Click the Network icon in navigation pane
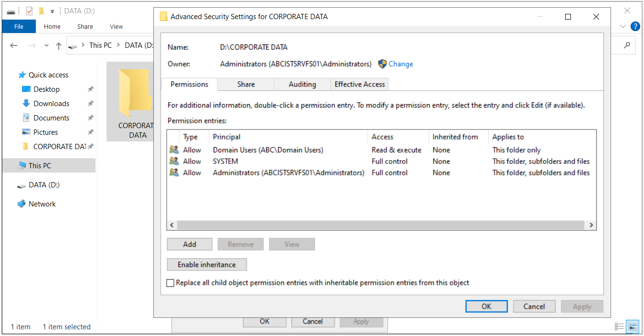 click(21, 204)
